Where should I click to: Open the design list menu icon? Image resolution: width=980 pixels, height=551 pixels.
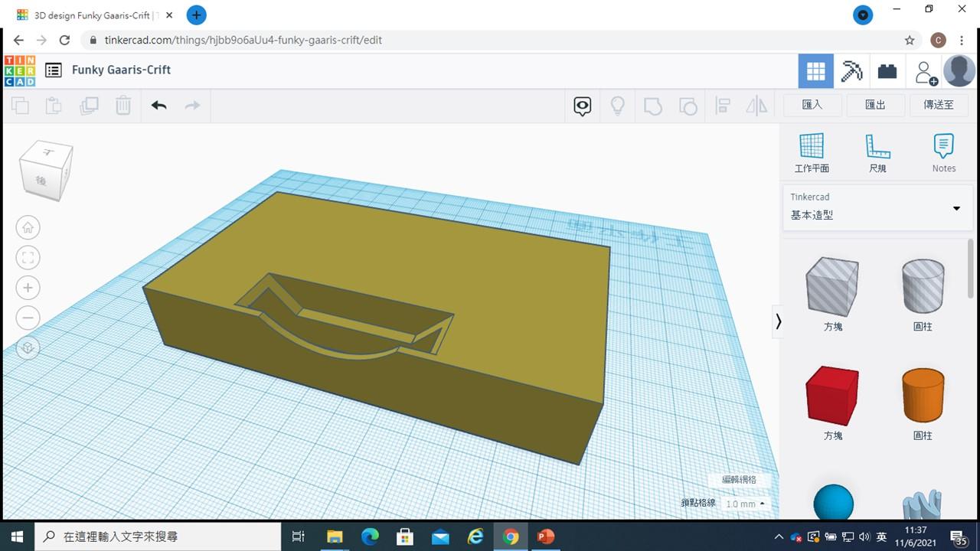click(53, 70)
